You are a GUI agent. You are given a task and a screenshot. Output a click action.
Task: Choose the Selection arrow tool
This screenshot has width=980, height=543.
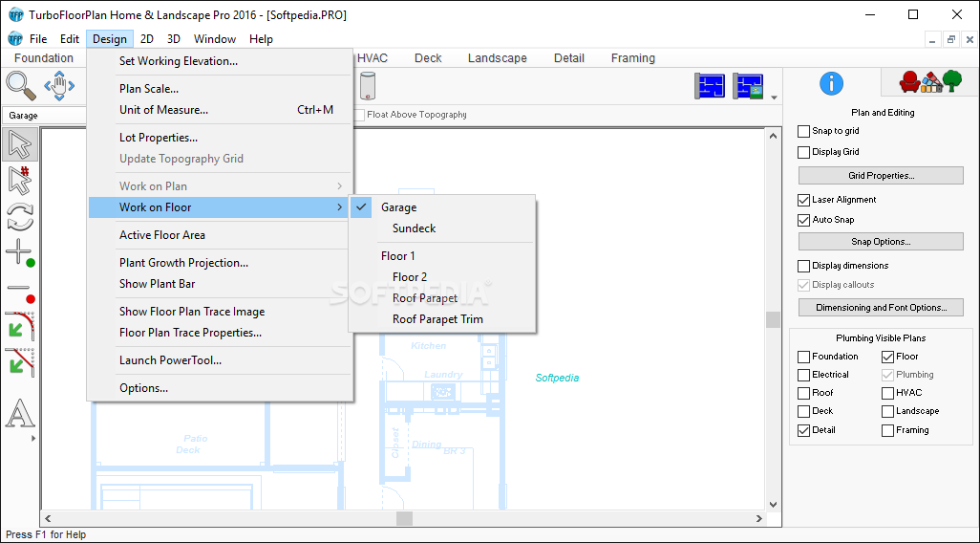20,144
